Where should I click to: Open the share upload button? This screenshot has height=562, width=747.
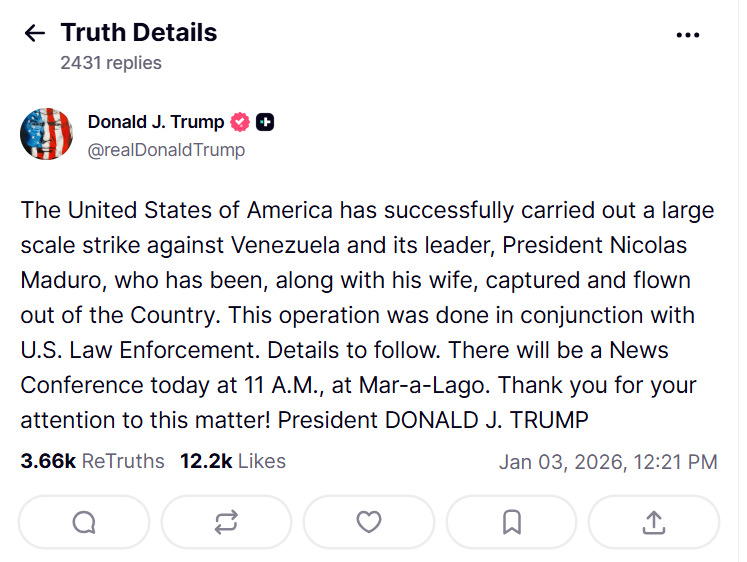pos(653,522)
